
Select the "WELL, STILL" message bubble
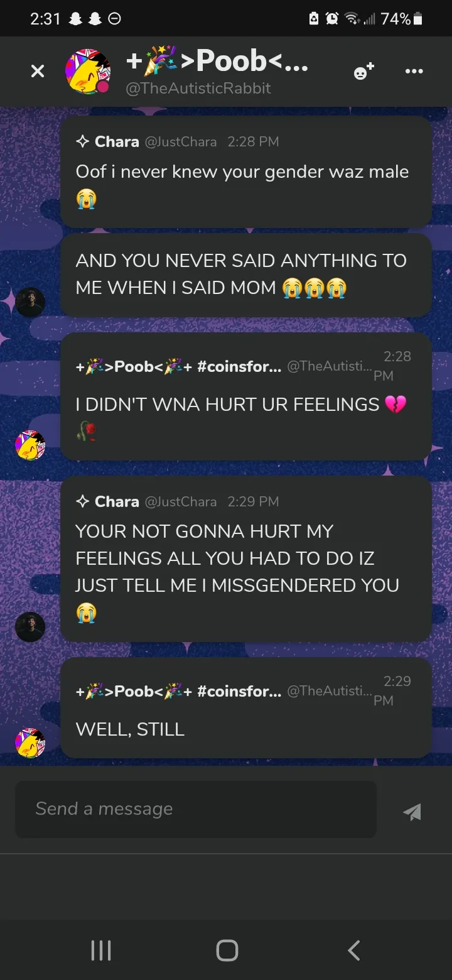[246, 707]
